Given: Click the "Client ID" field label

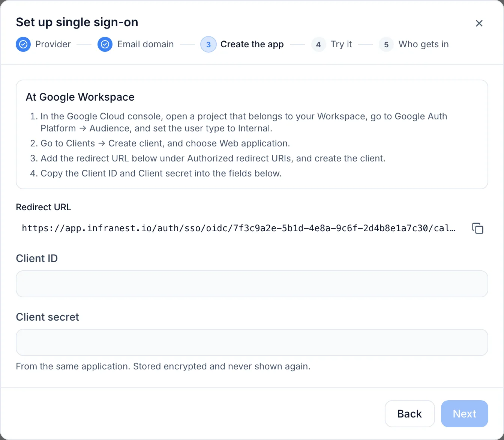Looking at the screenshot, I should click(37, 258).
